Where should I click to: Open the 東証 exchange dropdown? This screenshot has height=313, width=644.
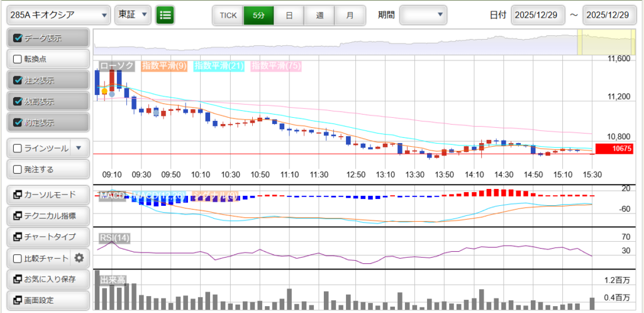click(133, 14)
